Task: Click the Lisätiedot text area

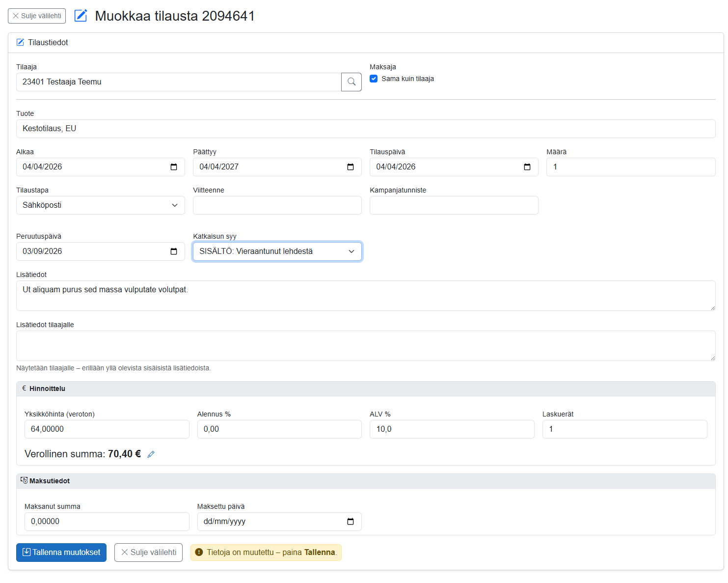Action: pos(366,296)
